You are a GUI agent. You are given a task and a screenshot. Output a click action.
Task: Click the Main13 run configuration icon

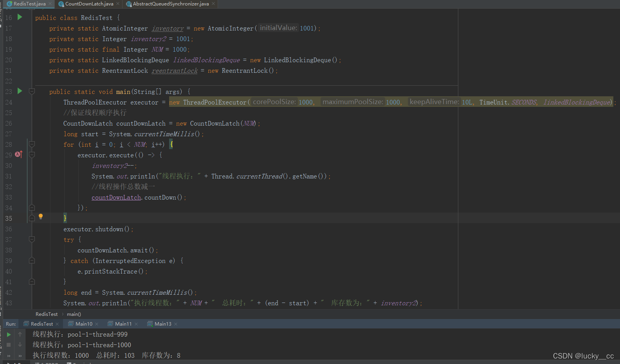[150, 324]
